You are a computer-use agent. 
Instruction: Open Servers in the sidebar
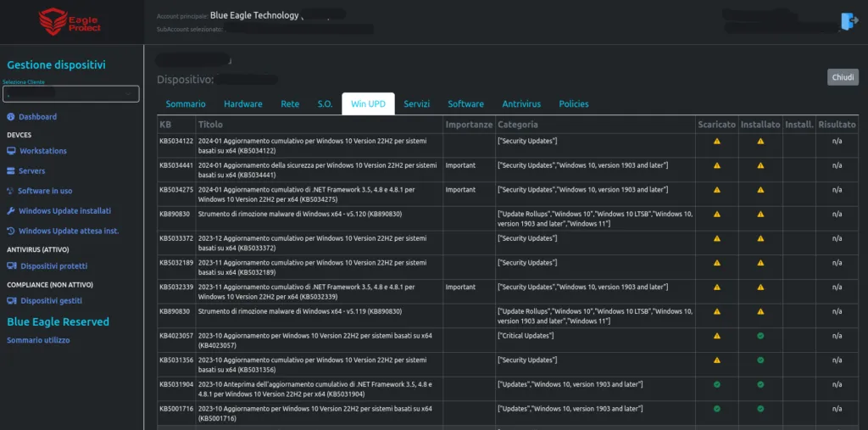point(32,170)
